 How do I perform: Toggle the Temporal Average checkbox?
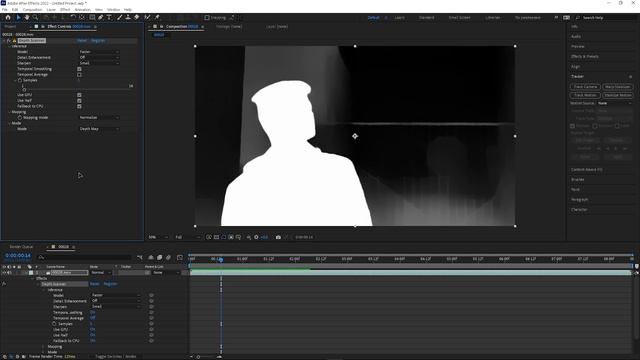[79, 75]
